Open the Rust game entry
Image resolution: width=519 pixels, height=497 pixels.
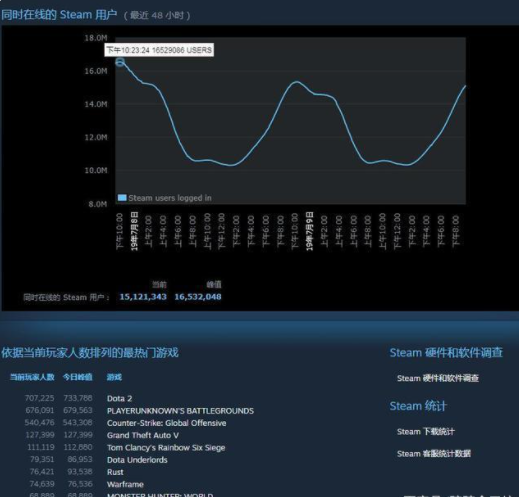coord(115,472)
